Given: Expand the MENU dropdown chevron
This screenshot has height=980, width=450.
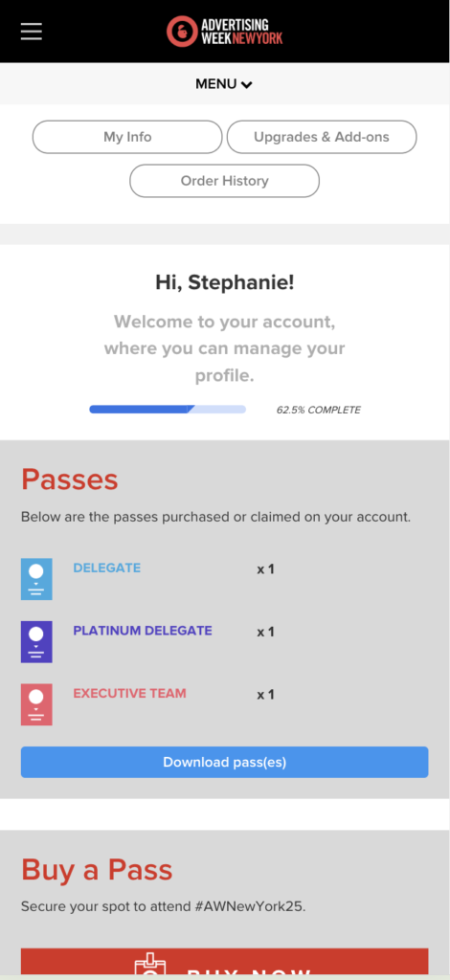Looking at the screenshot, I should 247,84.
